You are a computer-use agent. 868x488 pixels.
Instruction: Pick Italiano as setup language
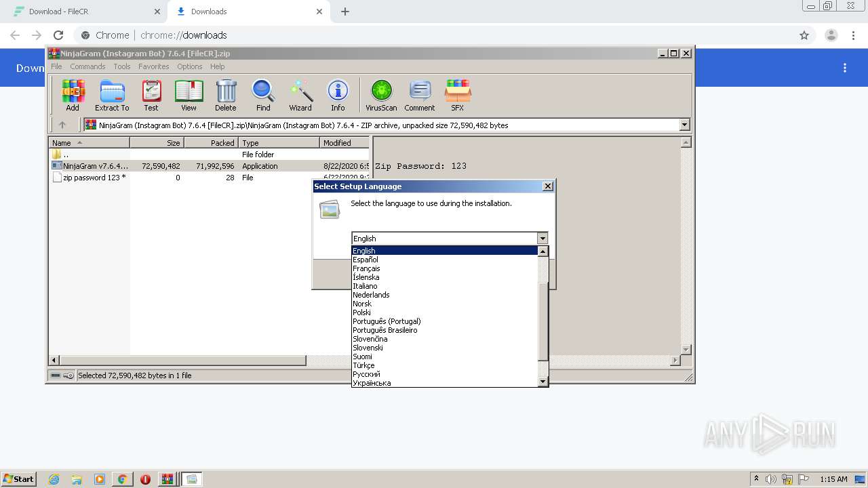click(x=444, y=286)
